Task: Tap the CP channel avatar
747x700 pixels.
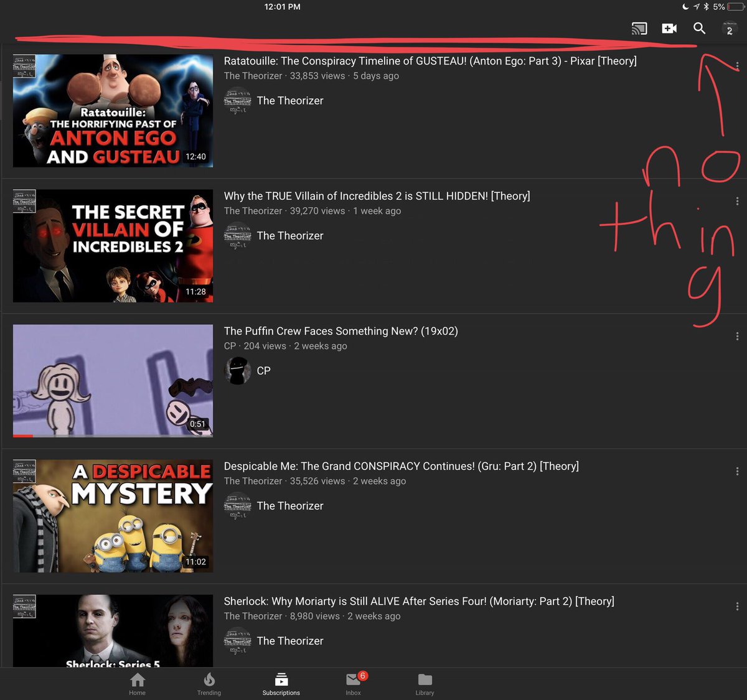Action: tap(237, 371)
